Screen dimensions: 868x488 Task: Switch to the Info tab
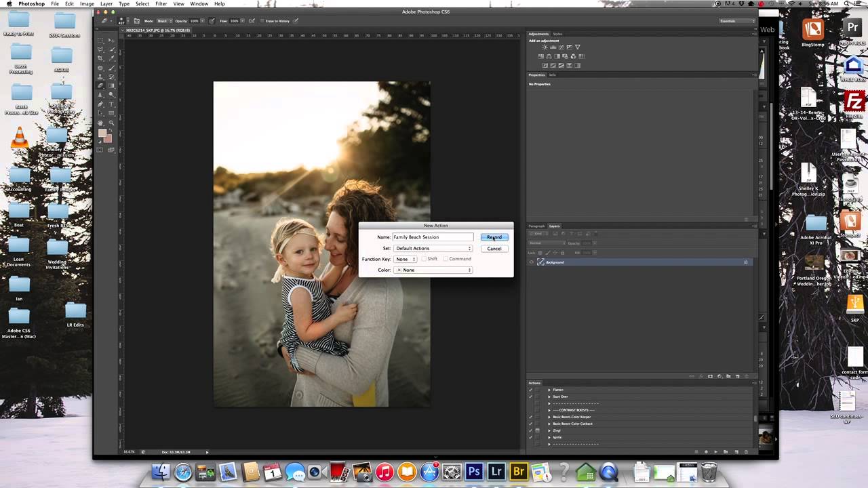(x=552, y=75)
